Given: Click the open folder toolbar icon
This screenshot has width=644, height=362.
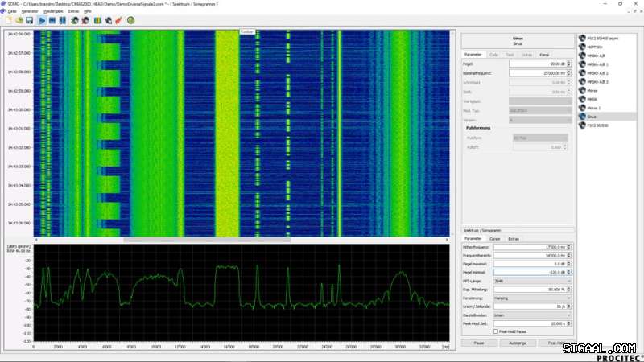Looking at the screenshot, I should (19, 20).
